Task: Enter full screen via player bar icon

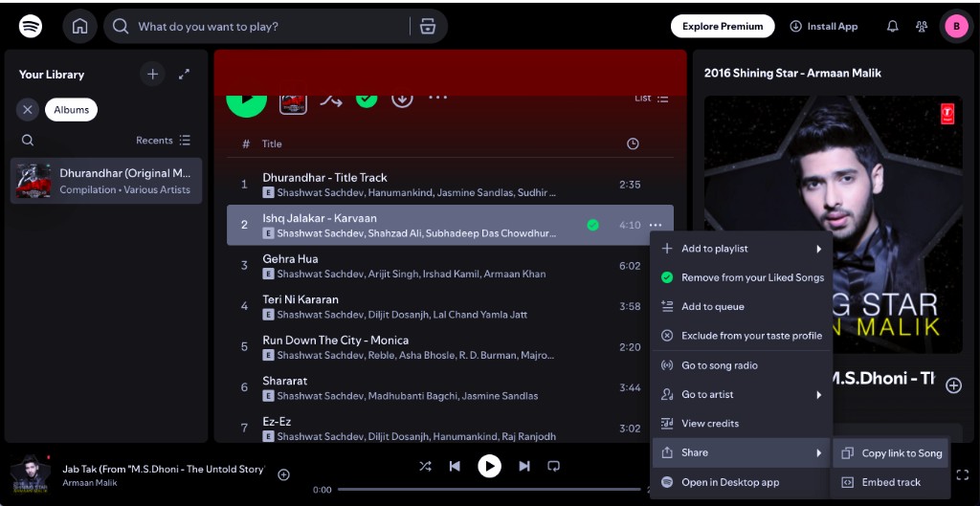Action: (x=963, y=474)
